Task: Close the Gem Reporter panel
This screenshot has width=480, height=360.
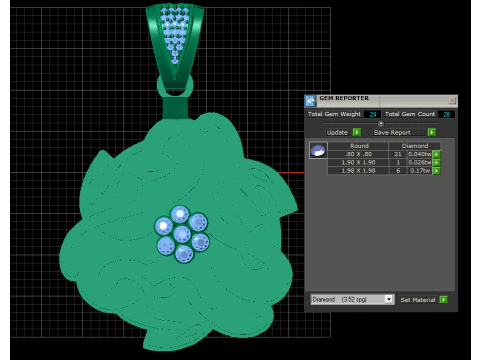Action: [x=452, y=100]
